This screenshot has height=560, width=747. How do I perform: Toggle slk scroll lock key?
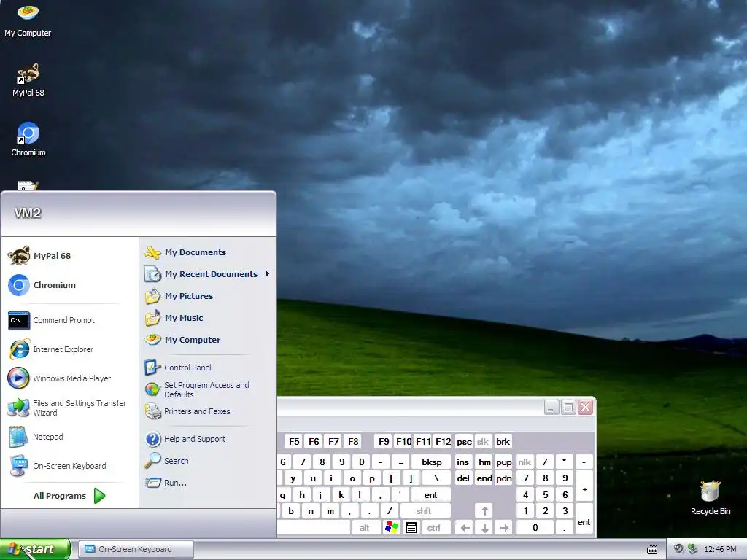tap(482, 441)
